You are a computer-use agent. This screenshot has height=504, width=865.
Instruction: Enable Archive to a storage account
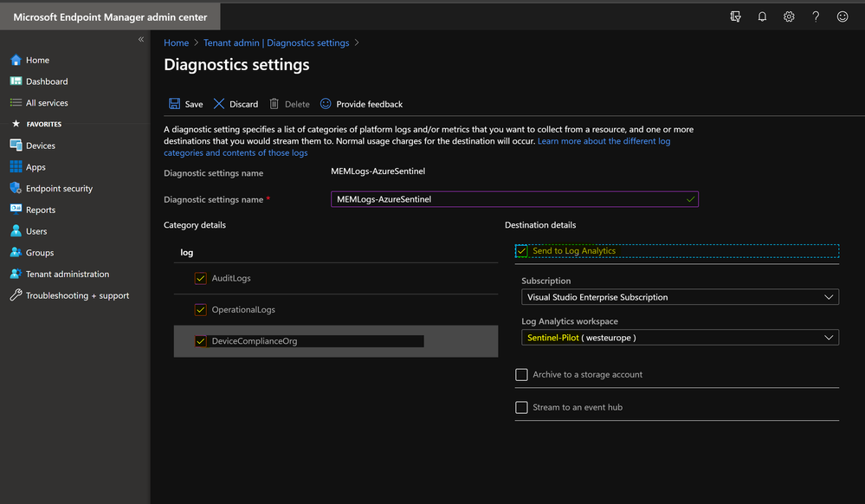pos(521,374)
